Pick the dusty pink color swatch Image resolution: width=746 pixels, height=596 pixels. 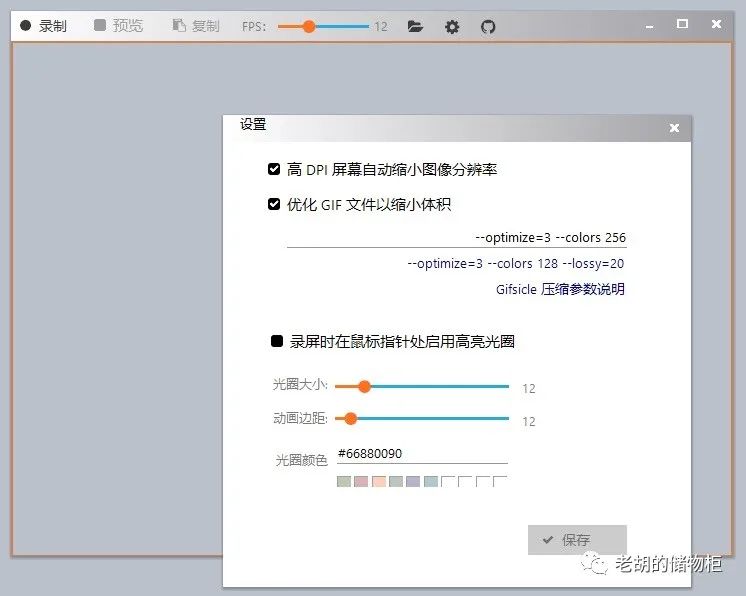pos(361,481)
